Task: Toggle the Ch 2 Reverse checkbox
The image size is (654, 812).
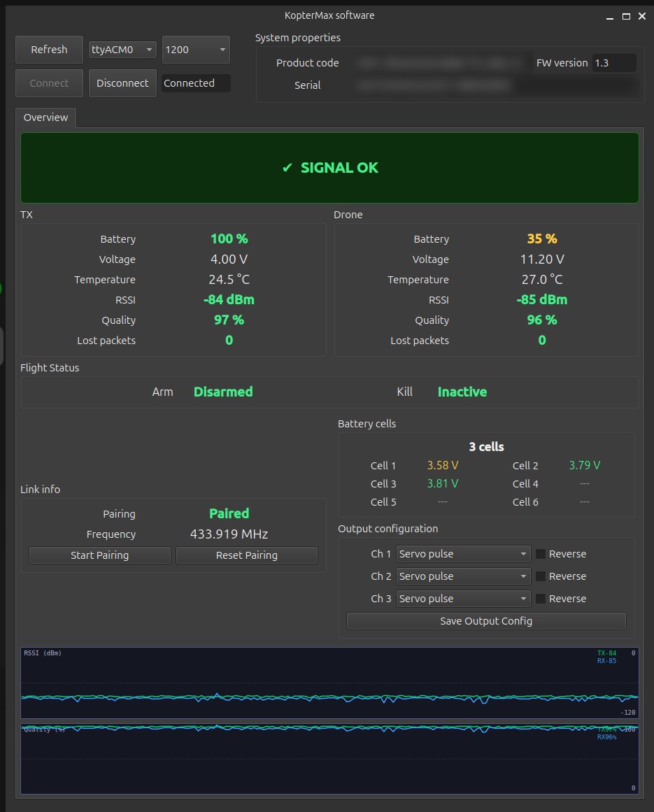Action: [541, 576]
